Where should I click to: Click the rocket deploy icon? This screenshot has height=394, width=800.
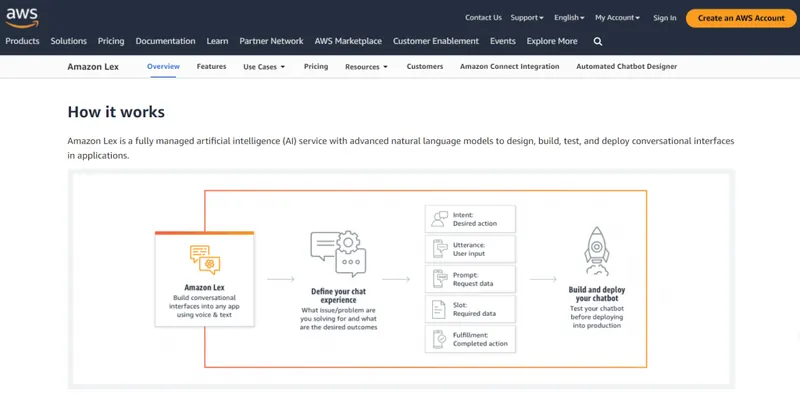tap(596, 251)
